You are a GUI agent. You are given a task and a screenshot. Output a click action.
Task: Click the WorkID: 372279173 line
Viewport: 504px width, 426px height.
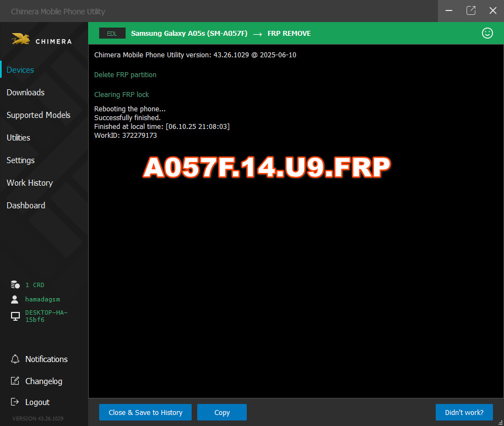point(126,136)
